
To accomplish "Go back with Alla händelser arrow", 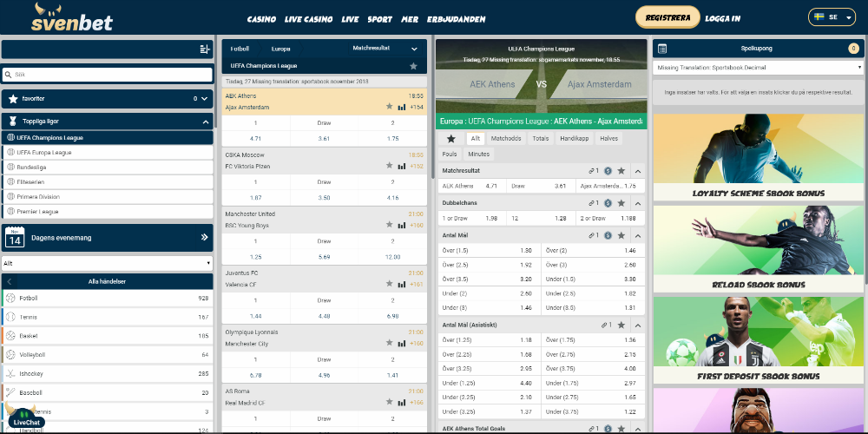I will (x=9, y=282).
